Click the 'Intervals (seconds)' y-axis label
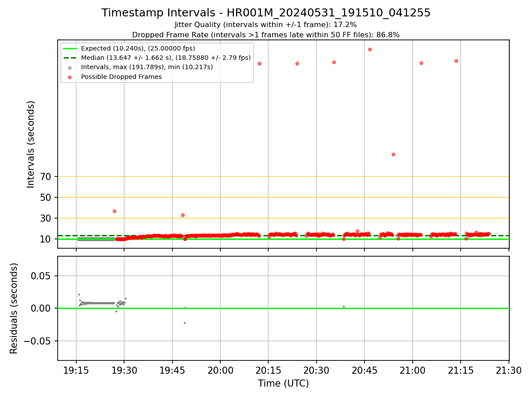This screenshot has height=399, width=532. click(31, 144)
